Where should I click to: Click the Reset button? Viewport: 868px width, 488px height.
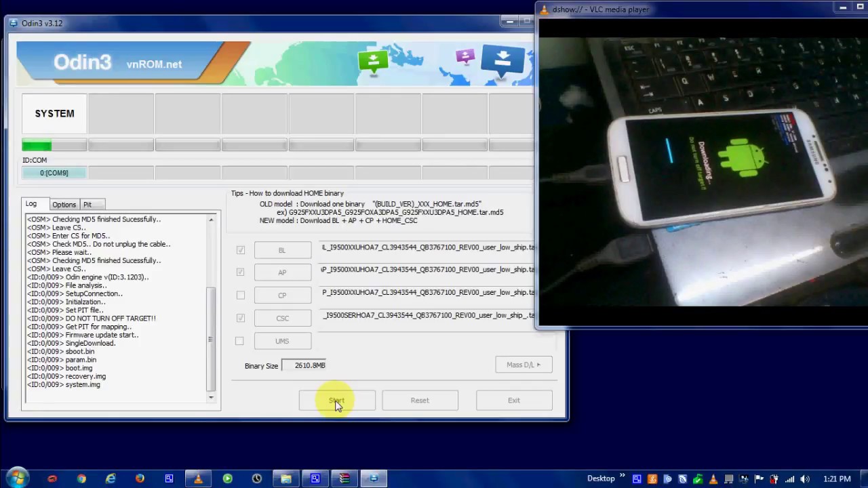tap(420, 401)
